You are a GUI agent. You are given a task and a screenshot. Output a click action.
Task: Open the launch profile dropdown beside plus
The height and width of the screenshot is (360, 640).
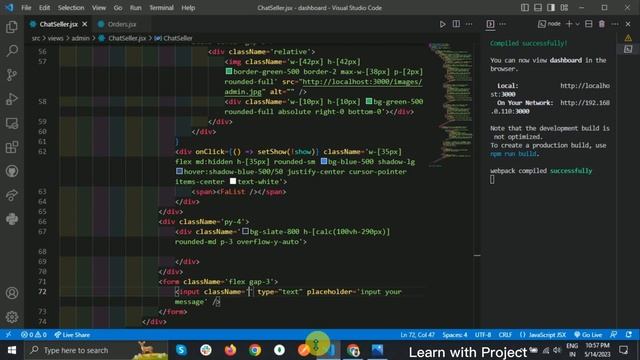pyautogui.click(x=577, y=24)
